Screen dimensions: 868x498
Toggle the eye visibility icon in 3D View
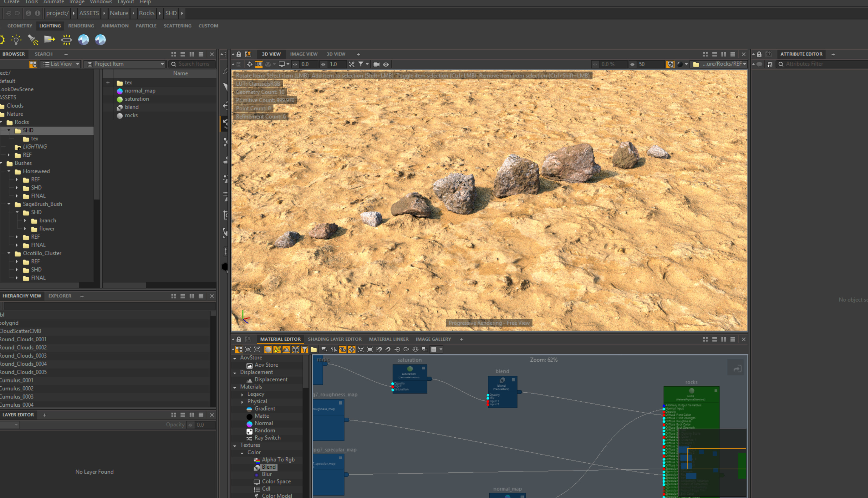tap(386, 64)
